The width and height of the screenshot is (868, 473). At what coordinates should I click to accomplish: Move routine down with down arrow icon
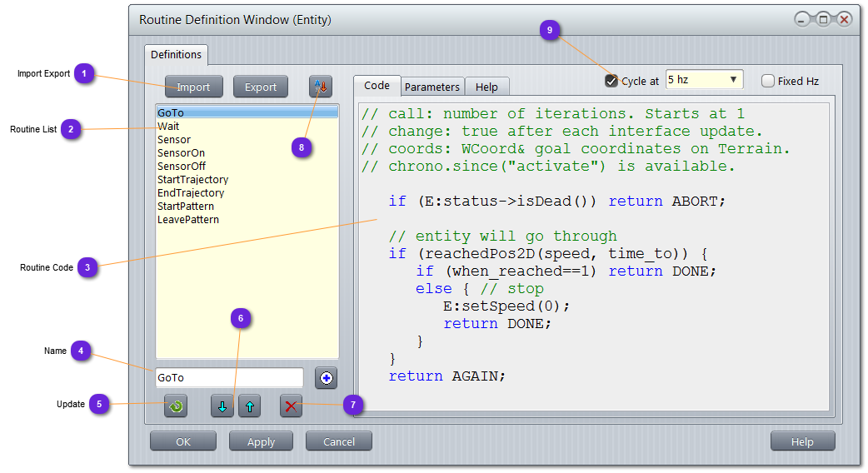[222, 406]
